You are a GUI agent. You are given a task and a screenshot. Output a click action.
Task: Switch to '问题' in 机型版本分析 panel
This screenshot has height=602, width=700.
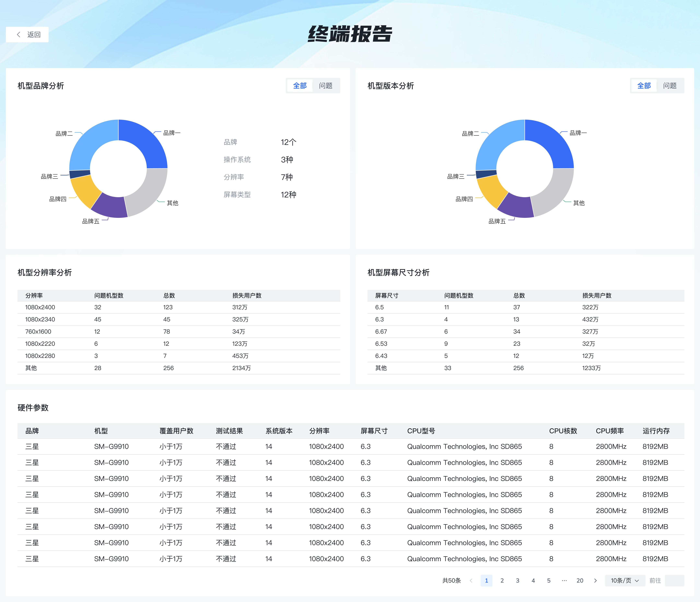670,86
